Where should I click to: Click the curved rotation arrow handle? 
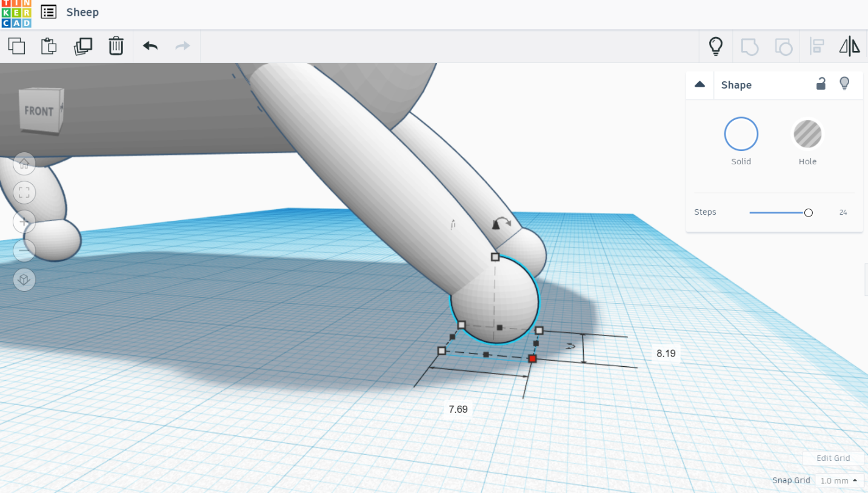click(501, 223)
